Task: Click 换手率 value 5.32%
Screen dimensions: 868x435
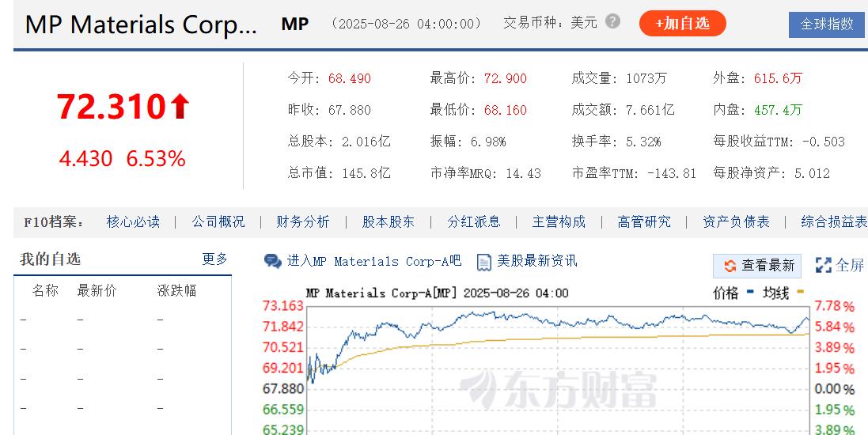Action: [643, 142]
